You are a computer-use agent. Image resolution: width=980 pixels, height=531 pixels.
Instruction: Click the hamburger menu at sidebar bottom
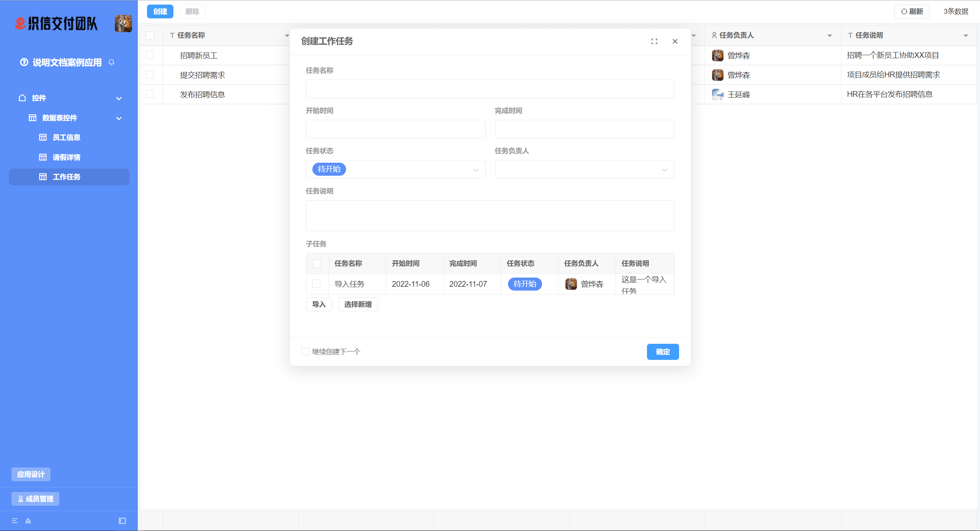point(15,521)
